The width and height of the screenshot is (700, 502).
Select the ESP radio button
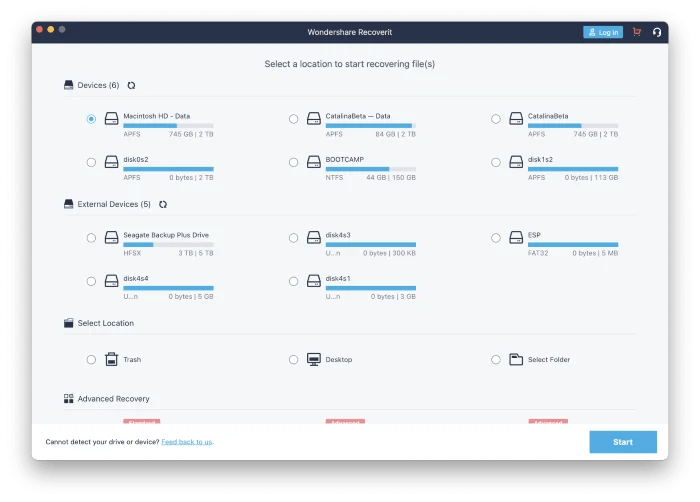[496, 238]
